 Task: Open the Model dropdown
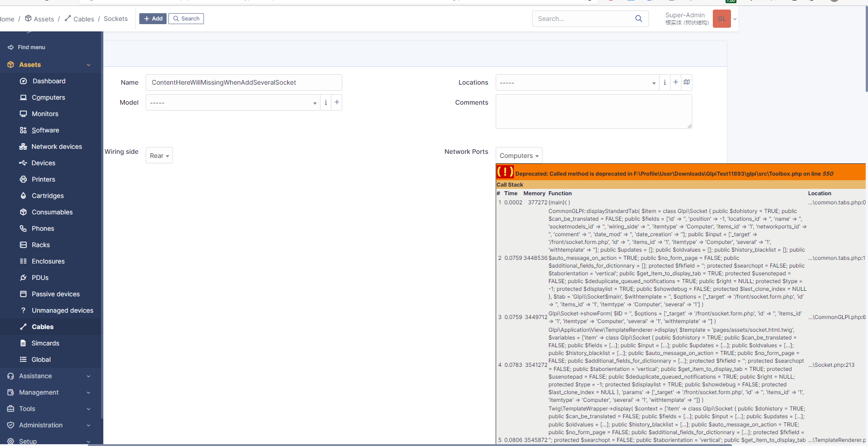tap(233, 102)
